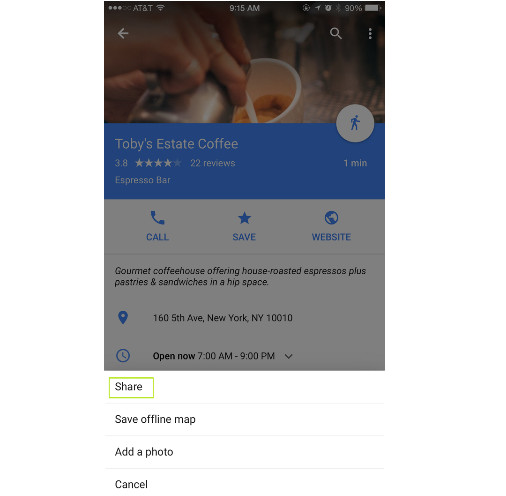506x496 pixels.
Task: Open search with magnifier icon
Action: (336, 33)
